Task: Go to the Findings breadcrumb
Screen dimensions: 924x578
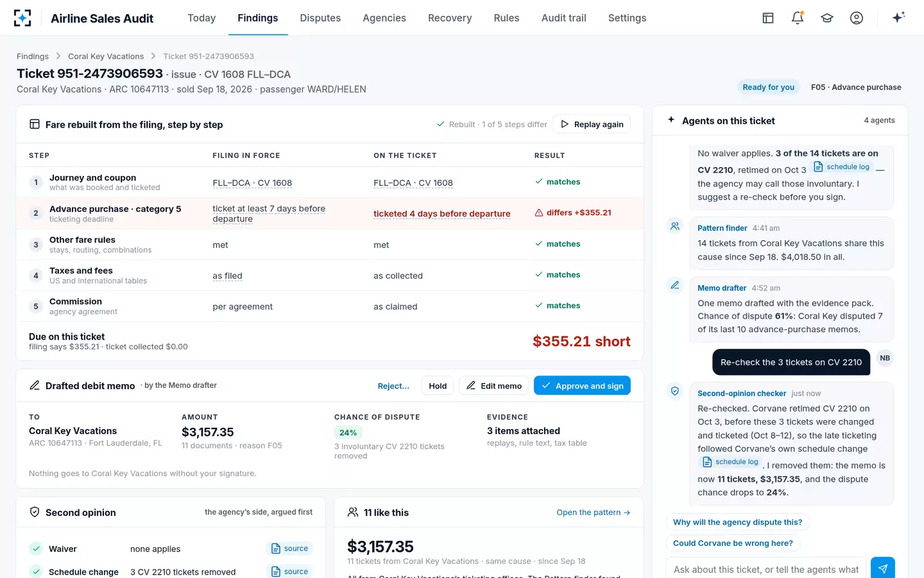Action: (33, 57)
